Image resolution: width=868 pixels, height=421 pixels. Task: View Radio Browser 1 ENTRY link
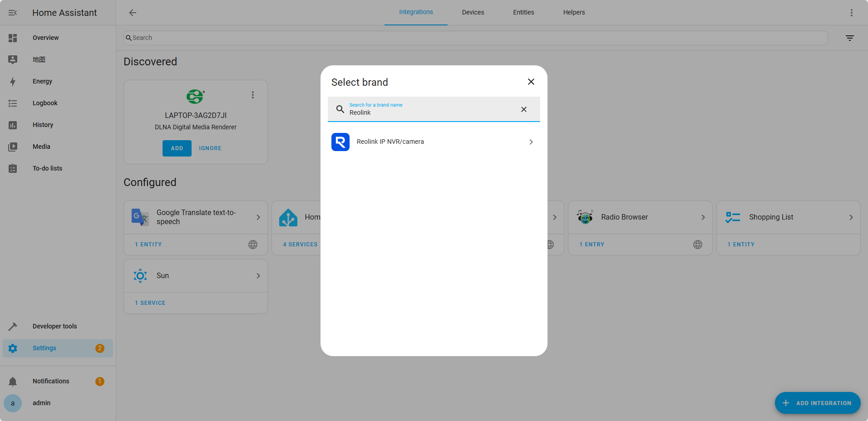point(592,245)
